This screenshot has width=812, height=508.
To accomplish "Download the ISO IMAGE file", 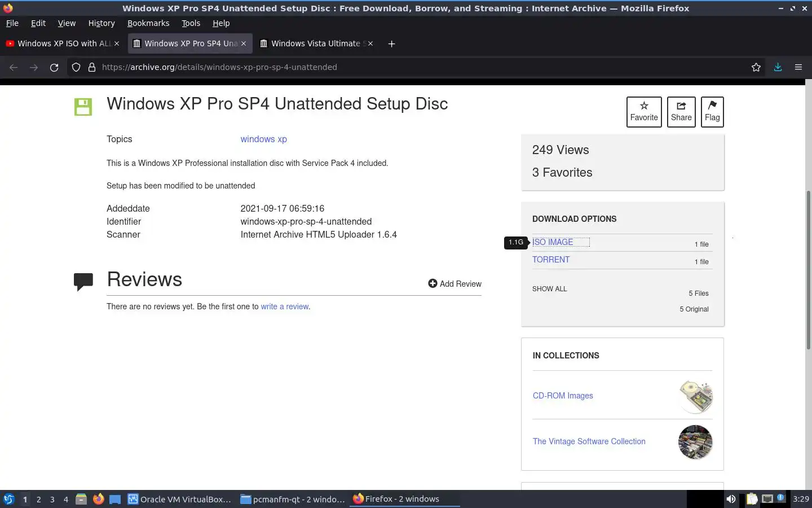I will coord(553,242).
